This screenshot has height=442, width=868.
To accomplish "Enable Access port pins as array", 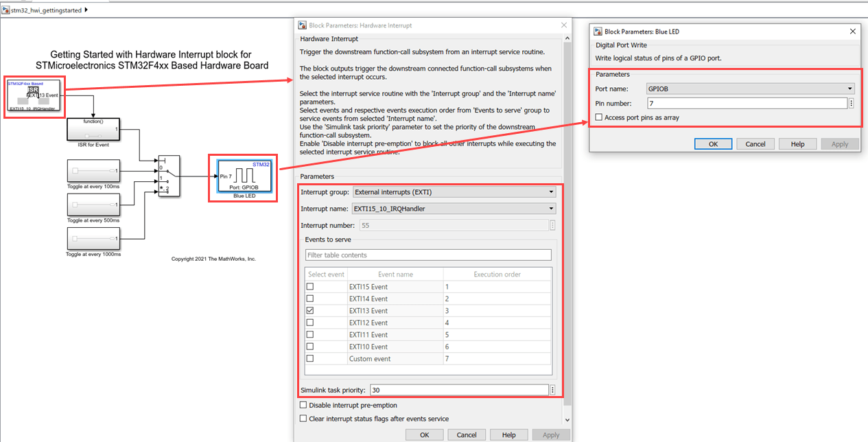I will [x=599, y=117].
